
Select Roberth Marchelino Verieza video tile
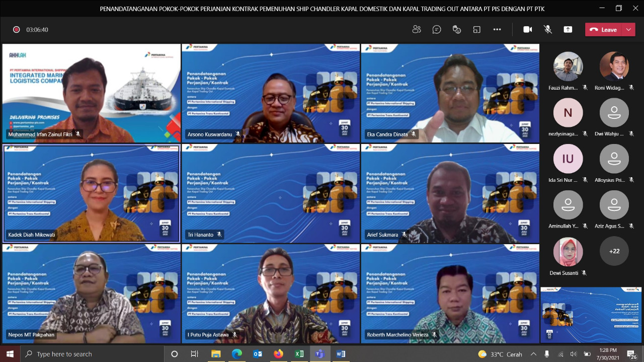(x=450, y=294)
